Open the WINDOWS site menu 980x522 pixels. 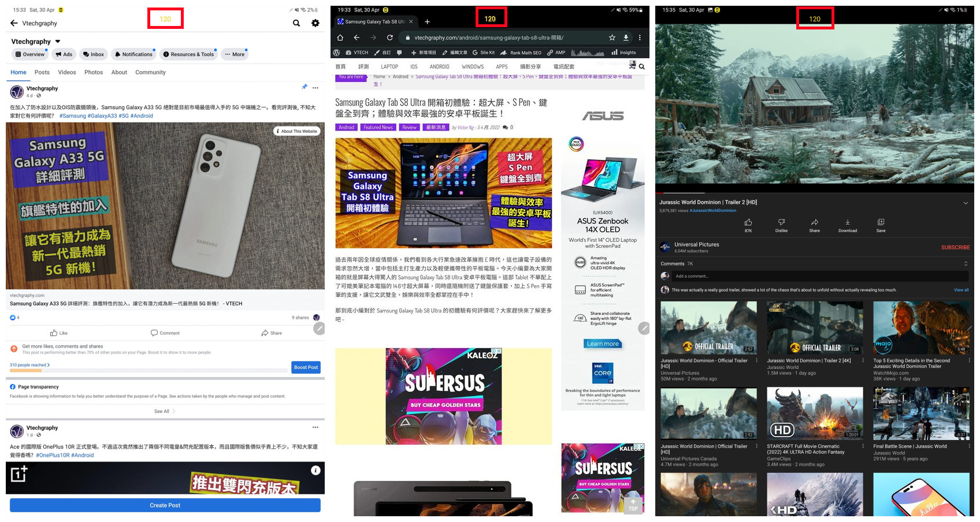pos(473,66)
